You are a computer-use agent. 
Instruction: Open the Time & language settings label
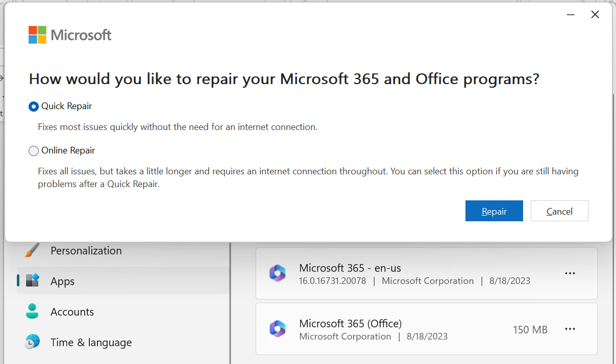click(x=91, y=342)
